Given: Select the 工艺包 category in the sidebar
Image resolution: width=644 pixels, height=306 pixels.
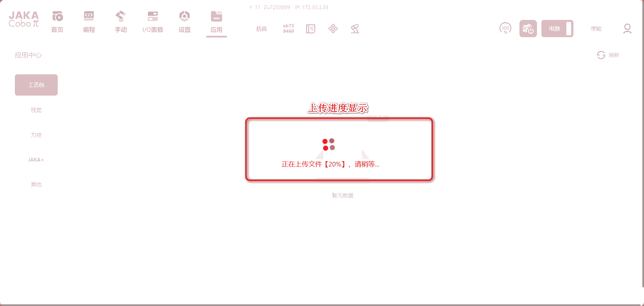Looking at the screenshot, I should (36, 85).
